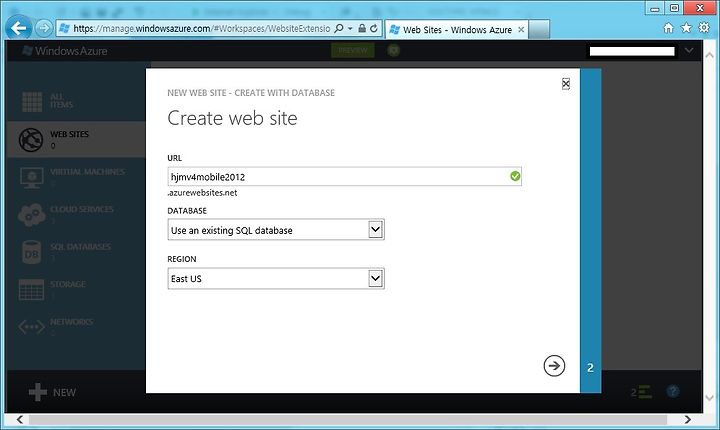Close the Create web site dialog

(x=566, y=84)
